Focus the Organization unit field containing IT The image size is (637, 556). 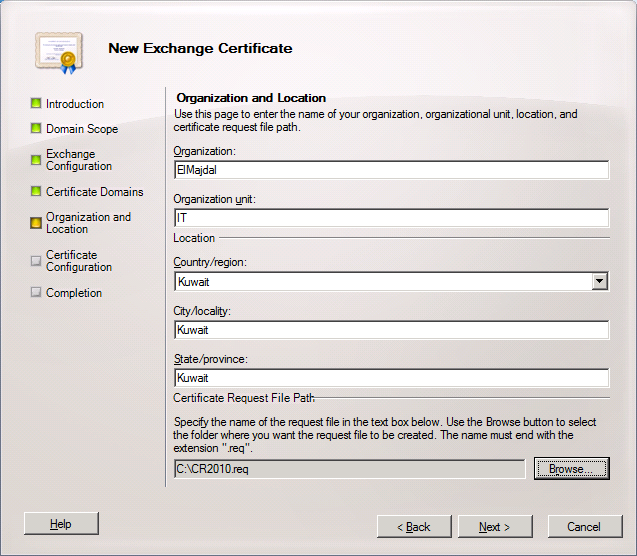(x=391, y=218)
